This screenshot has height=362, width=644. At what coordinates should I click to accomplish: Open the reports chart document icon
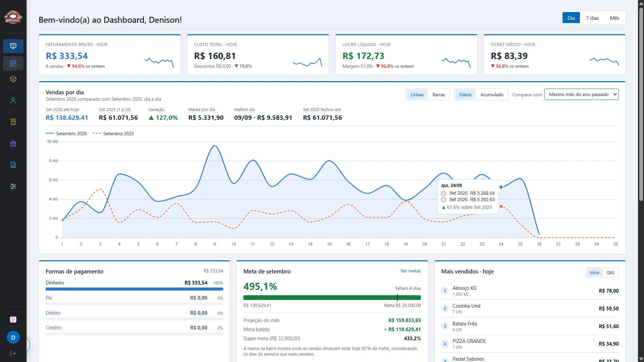tap(13, 165)
